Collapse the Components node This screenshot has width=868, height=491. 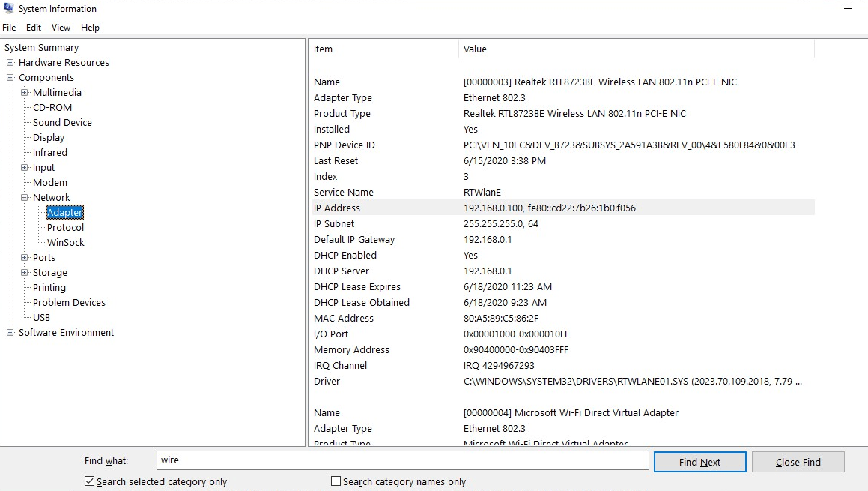pos(10,77)
